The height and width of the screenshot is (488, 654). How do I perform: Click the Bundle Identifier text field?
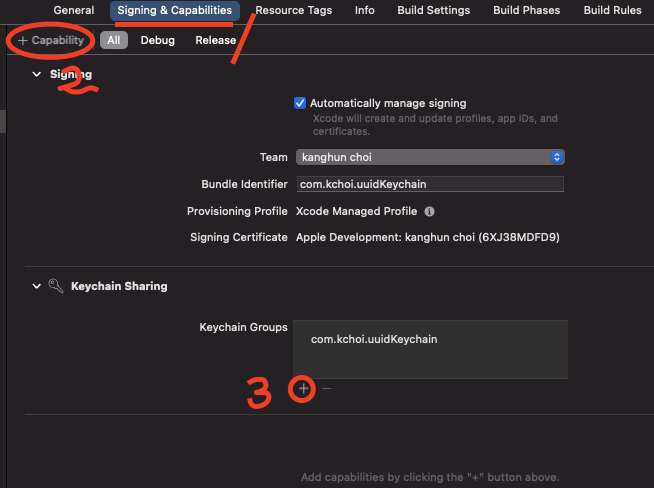(x=430, y=184)
